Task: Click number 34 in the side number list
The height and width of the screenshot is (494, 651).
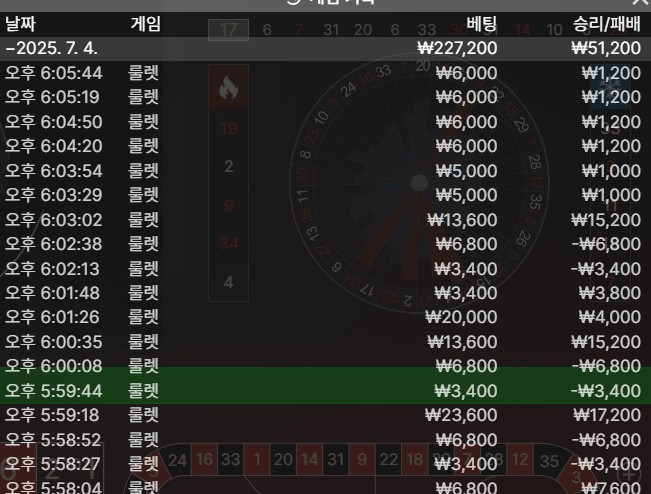Action: coord(229,243)
